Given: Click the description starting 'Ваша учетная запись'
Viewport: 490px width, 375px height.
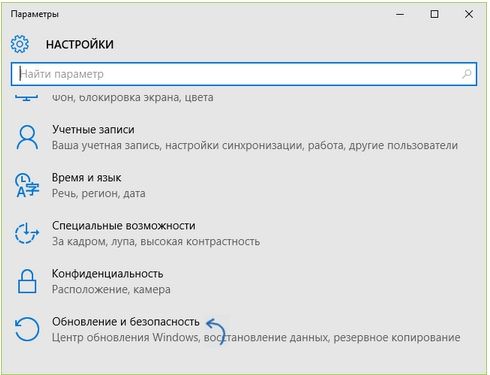Looking at the screenshot, I should point(255,145).
